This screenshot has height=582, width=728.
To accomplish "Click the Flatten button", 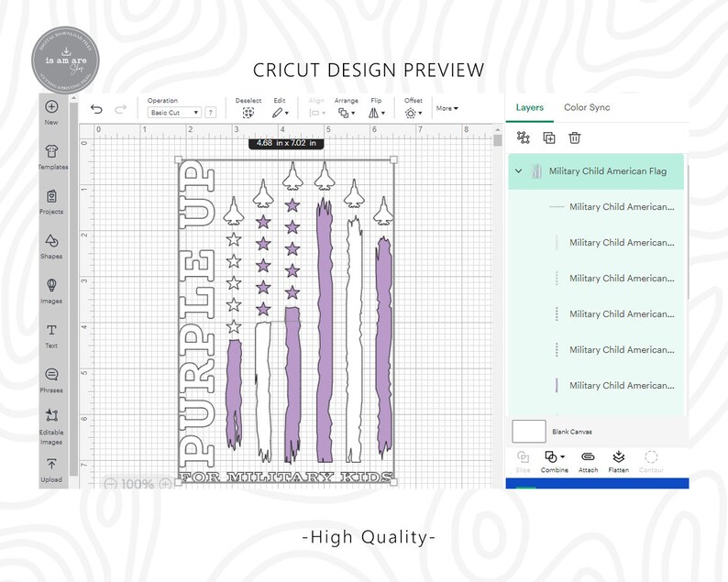I will [618, 462].
